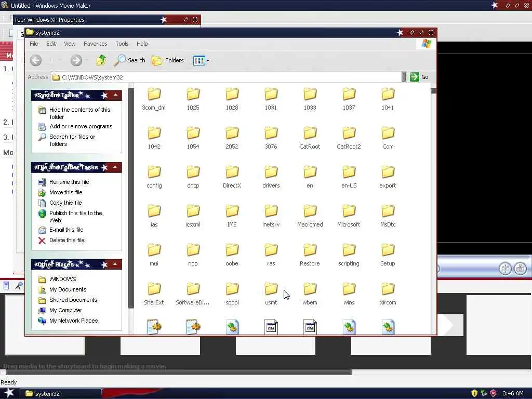Image resolution: width=532 pixels, height=399 pixels.
Task: Select the Macromed folder
Action: (310, 216)
